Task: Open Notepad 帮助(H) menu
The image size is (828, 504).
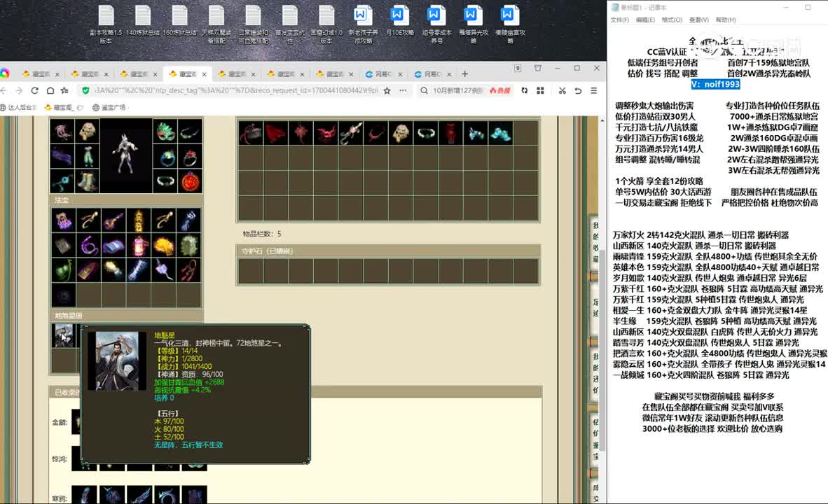Action: (x=726, y=20)
